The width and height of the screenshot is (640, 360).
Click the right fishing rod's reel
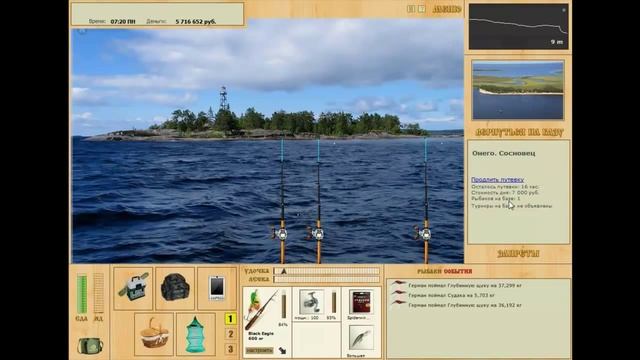tap(424, 233)
